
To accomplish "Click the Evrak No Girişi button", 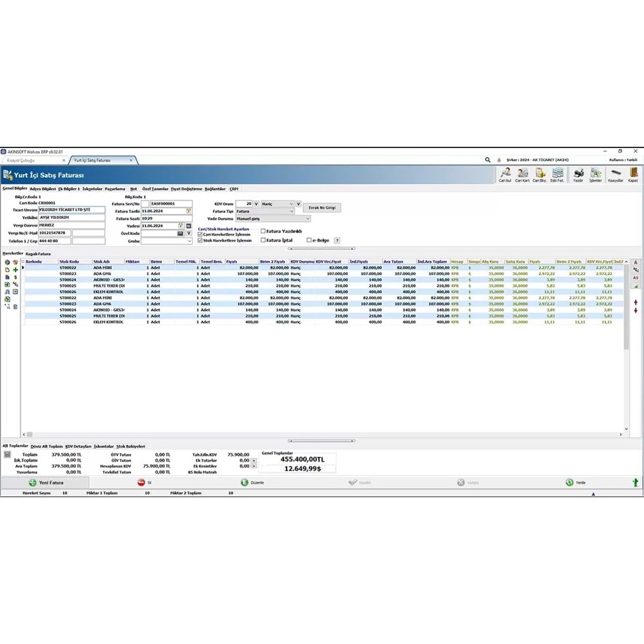I will point(322,208).
